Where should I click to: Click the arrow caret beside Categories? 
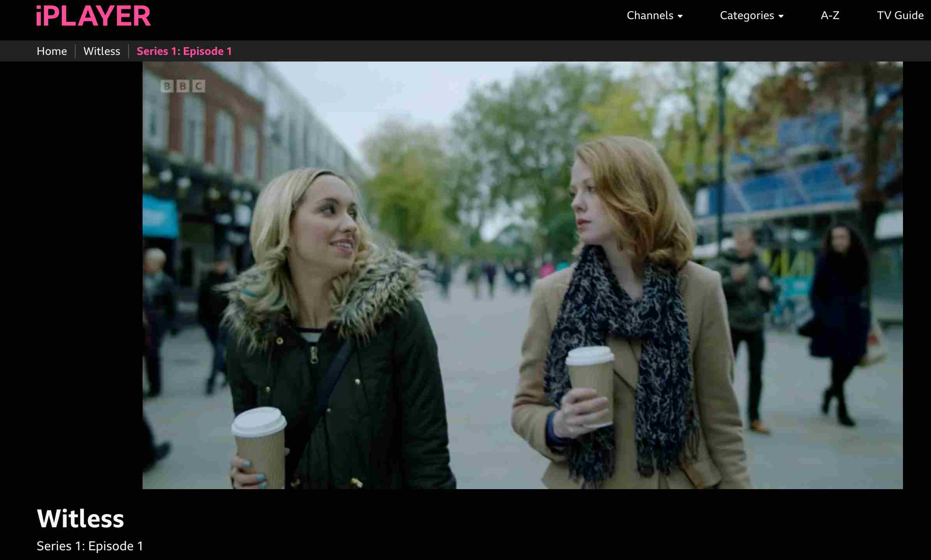[781, 16]
